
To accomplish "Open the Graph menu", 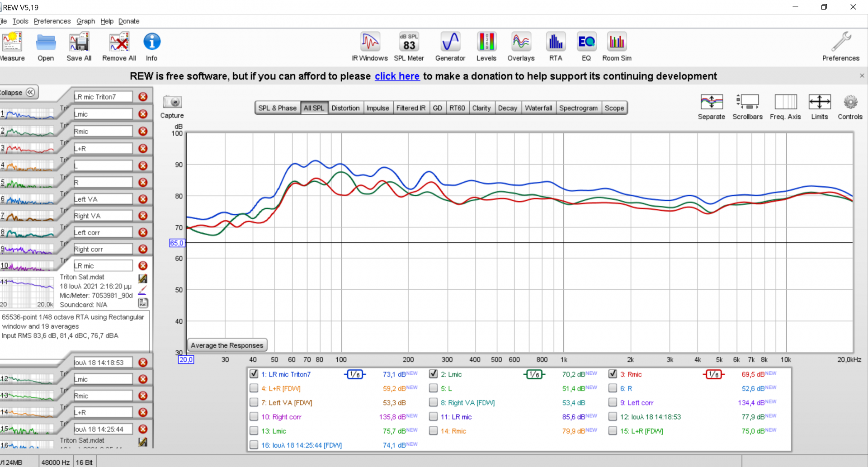I will 85,21.
